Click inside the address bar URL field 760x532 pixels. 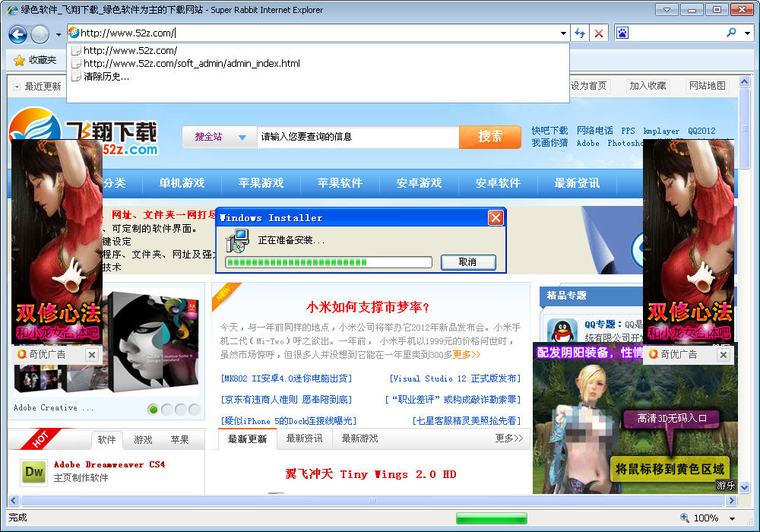[318, 33]
